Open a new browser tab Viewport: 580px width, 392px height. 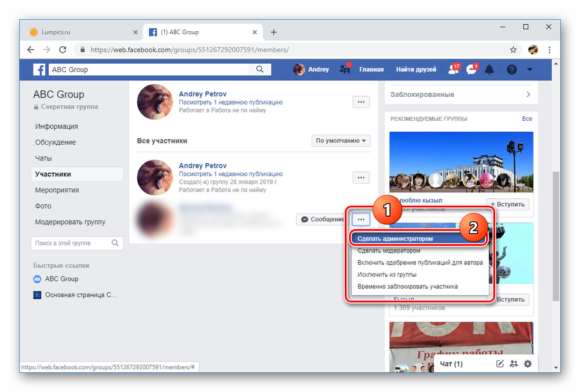pyautogui.click(x=273, y=32)
